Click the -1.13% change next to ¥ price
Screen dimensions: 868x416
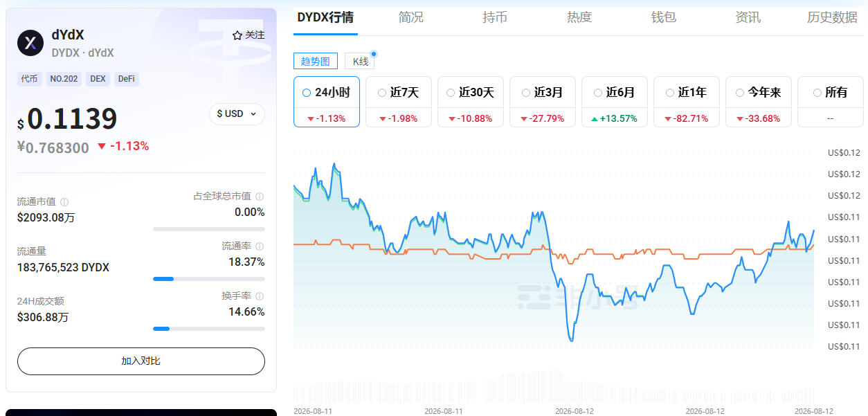coord(123,146)
